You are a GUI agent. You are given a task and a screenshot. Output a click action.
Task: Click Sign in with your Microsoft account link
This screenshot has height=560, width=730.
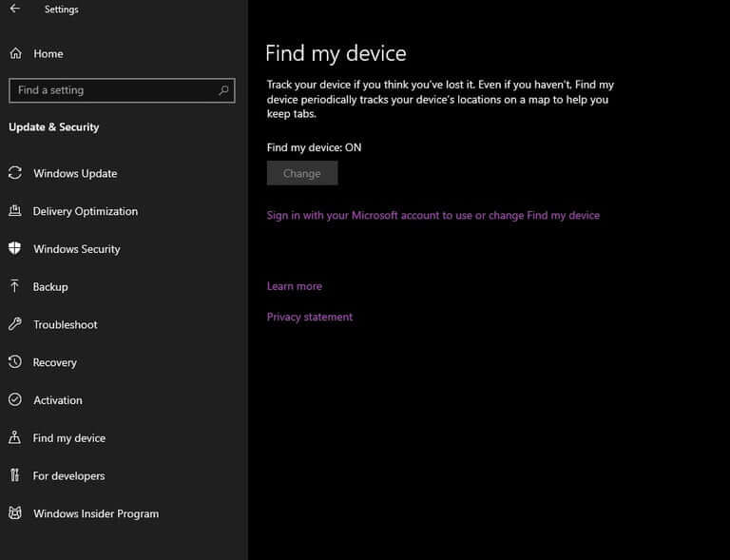click(432, 216)
